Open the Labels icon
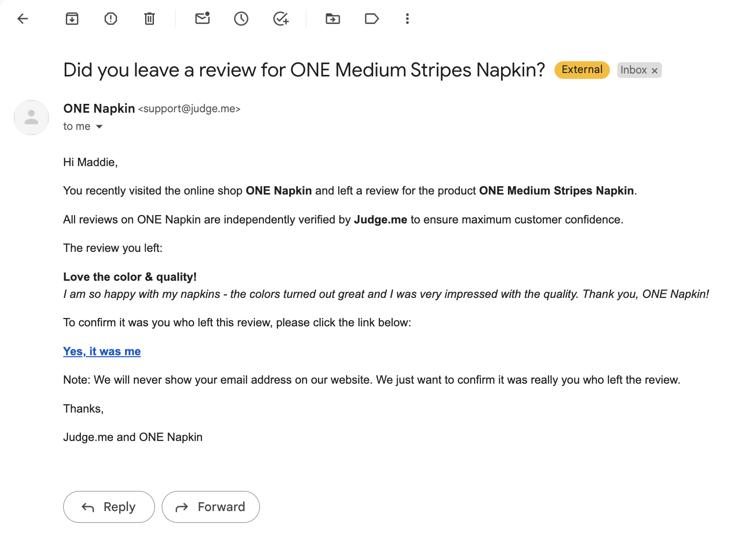Viewport: 756px width, 538px height. tap(372, 19)
